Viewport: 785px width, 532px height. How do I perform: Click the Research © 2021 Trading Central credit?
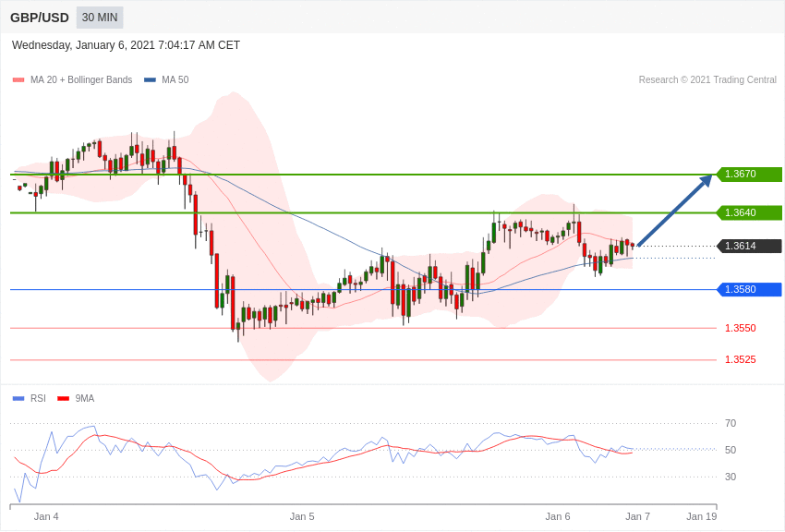707,80
